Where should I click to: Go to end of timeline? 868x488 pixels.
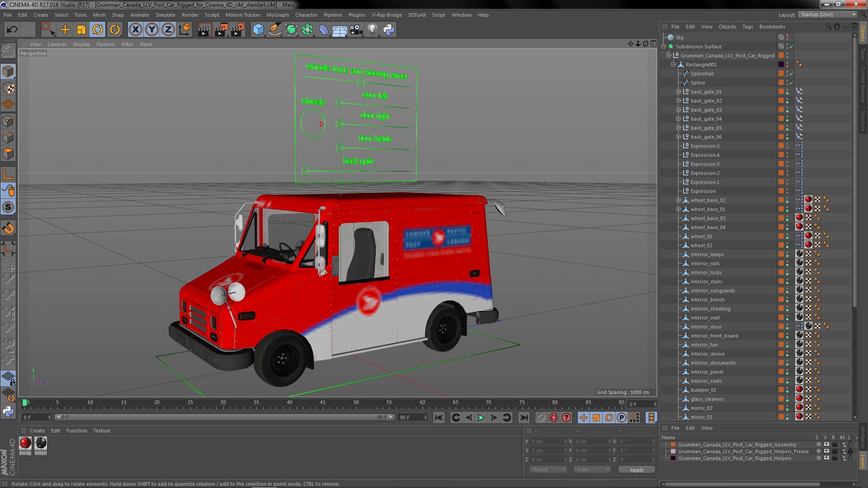524,418
